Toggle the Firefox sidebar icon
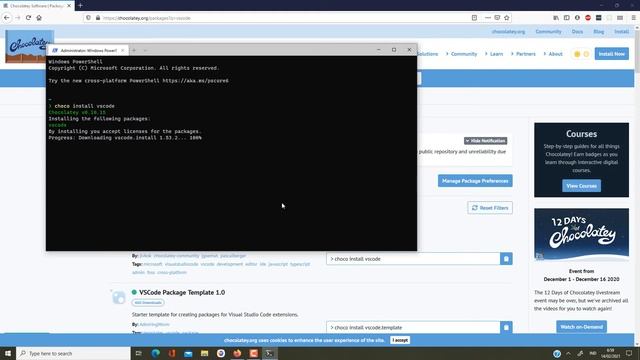 pyautogui.click(x=567, y=18)
